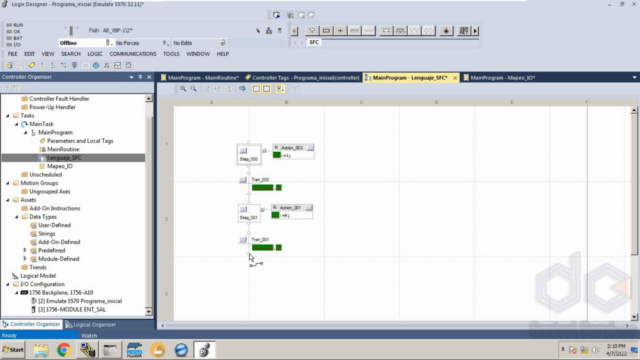Toggle the step ordering button in routine toolbar

[x=280, y=89]
